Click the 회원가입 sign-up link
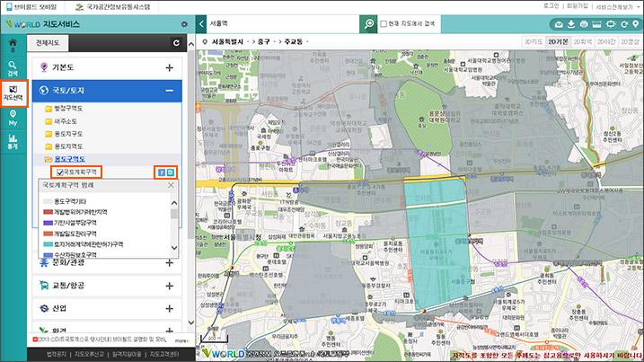644x362 pixels. (577, 5)
